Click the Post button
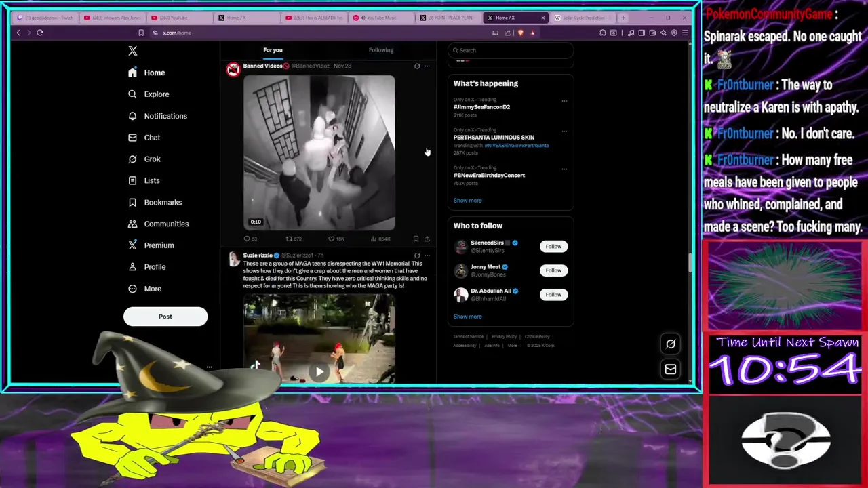Image resolution: width=868 pixels, height=488 pixels. [165, 317]
